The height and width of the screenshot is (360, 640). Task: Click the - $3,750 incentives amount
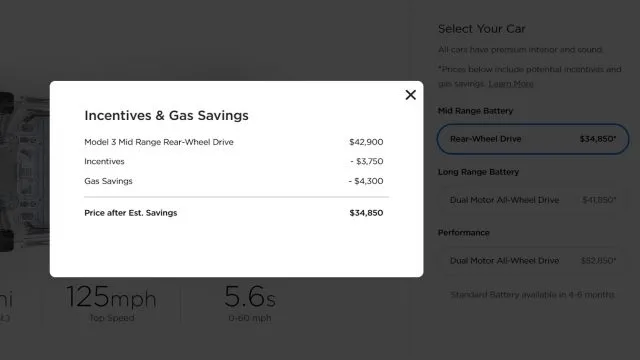point(367,161)
